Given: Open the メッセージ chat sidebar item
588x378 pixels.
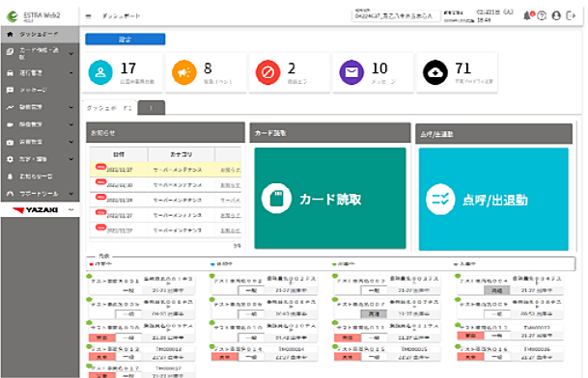Looking at the screenshot, I should 40,90.
